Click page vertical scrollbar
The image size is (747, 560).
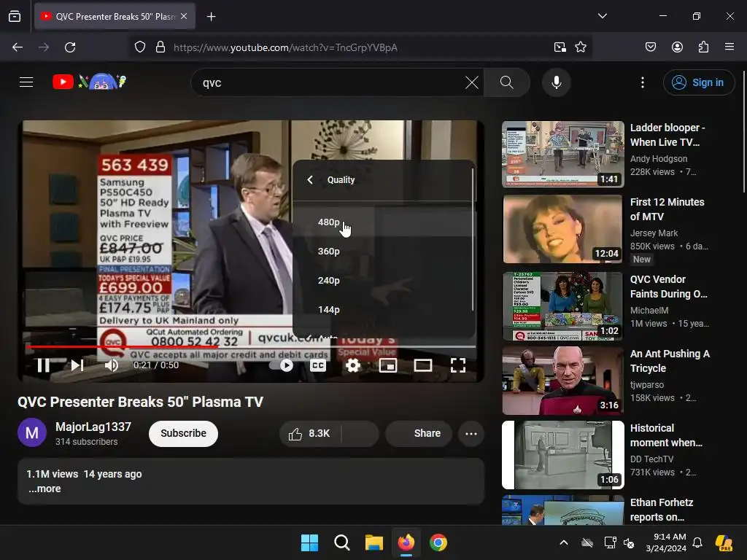744,132
